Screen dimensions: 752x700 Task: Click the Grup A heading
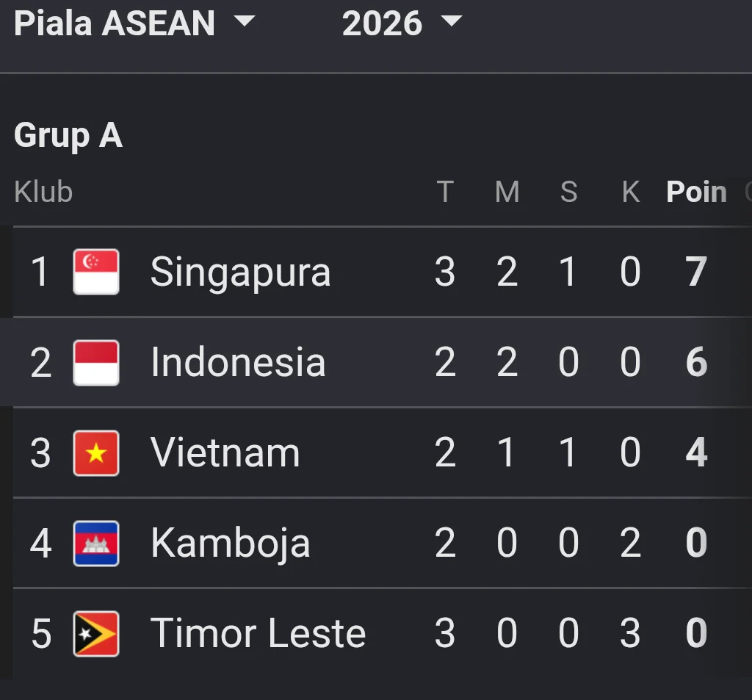68,135
